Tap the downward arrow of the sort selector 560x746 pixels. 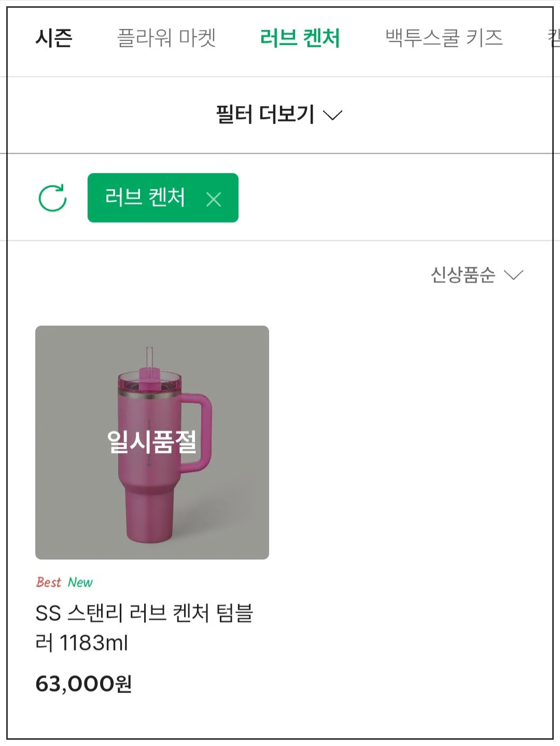pos(514,275)
